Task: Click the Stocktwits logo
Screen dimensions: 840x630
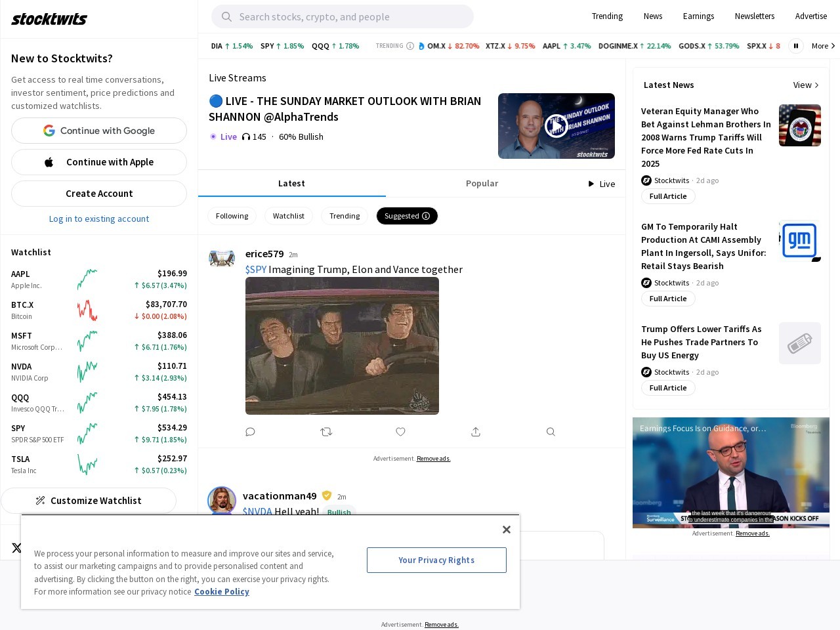Action: coord(49,19)
